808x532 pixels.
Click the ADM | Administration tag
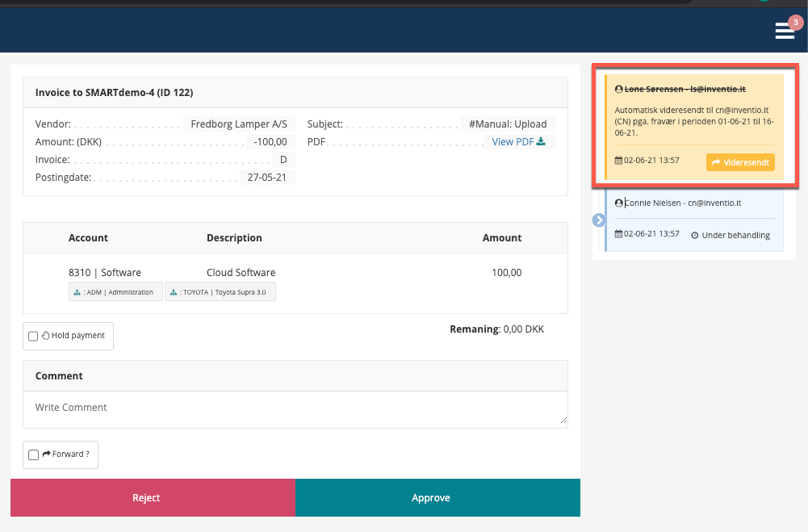[x=115, y=291]
